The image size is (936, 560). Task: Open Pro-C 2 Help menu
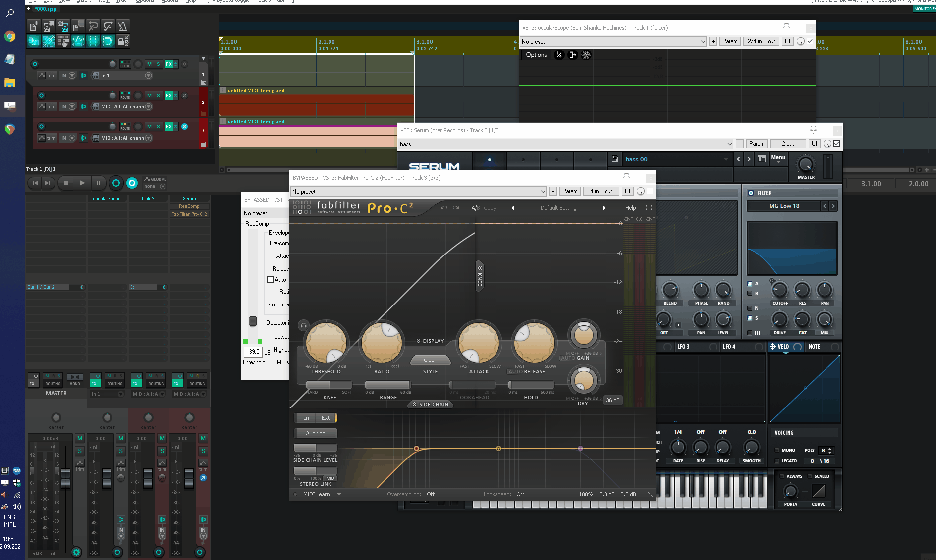click(630, 208)
